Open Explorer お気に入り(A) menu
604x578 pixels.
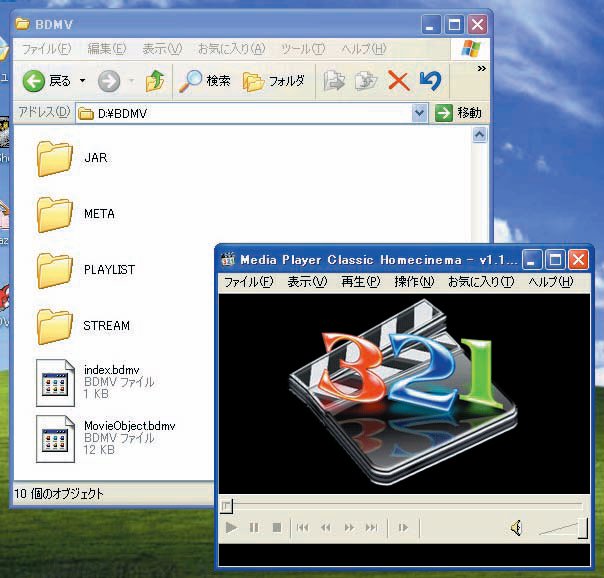(x=232, y=49)
